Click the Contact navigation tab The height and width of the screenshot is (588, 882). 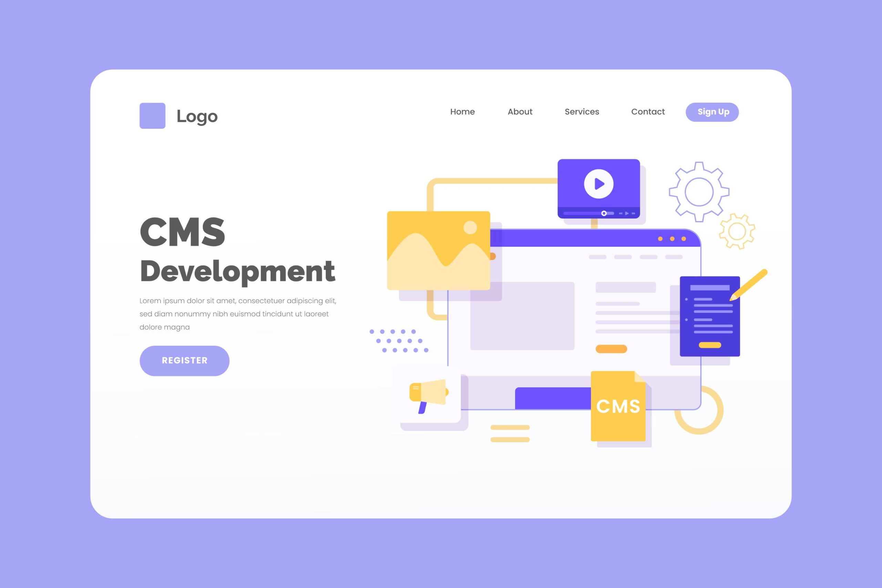pyautogui.click(x=648, y=112)
